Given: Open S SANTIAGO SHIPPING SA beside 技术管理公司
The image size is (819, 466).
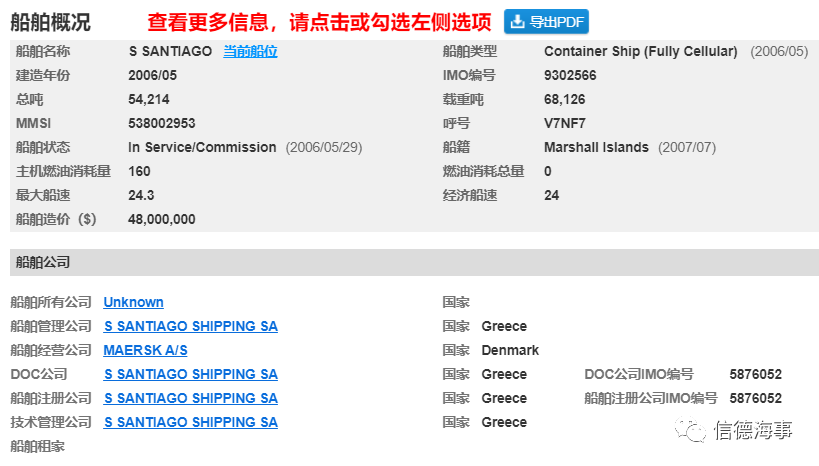Looking at the screenshot, I should [191, 422].
